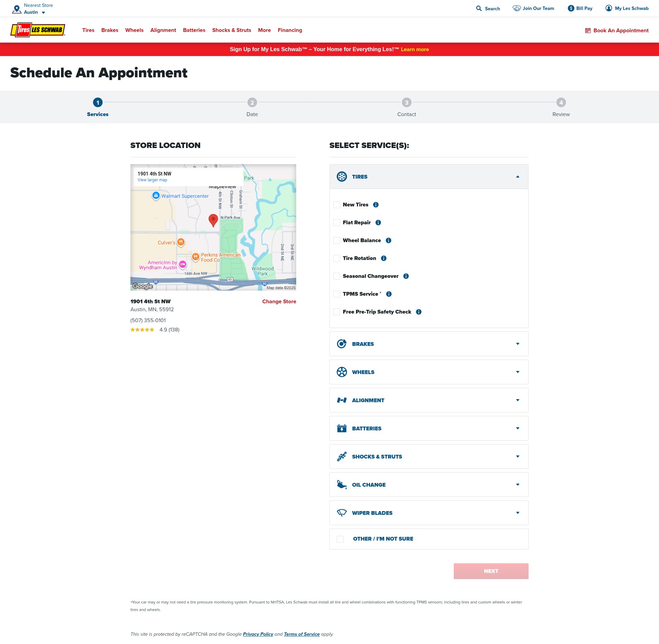Expand the Batteries section arrow
Image resolution: width=659 pixels, height=644 pixels.
pos(518,428)
